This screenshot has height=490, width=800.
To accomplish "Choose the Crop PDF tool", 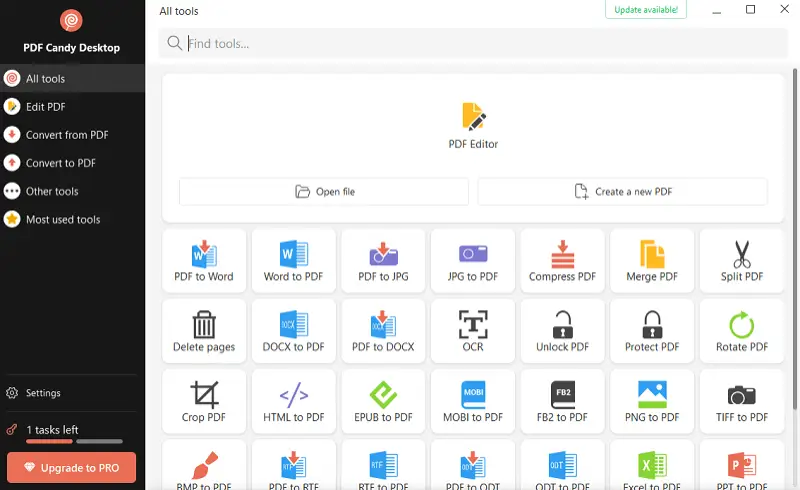I will [204, 402].
